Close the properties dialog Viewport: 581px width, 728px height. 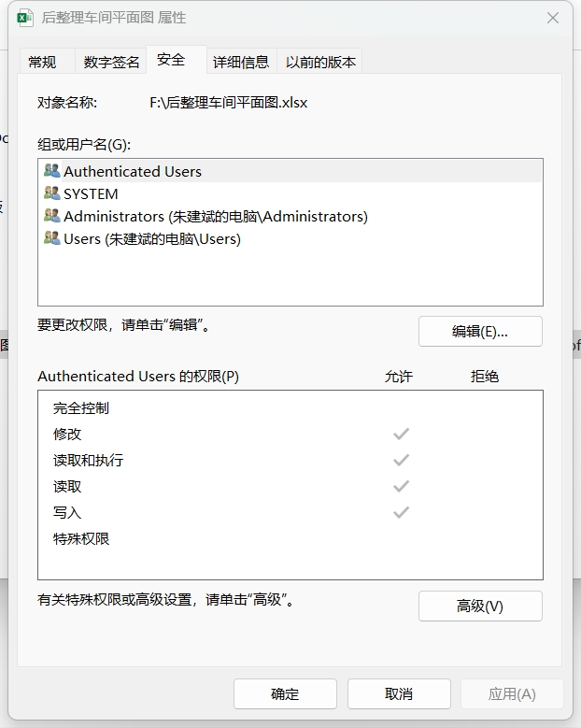pyautogui.click(x=553, y=18)
